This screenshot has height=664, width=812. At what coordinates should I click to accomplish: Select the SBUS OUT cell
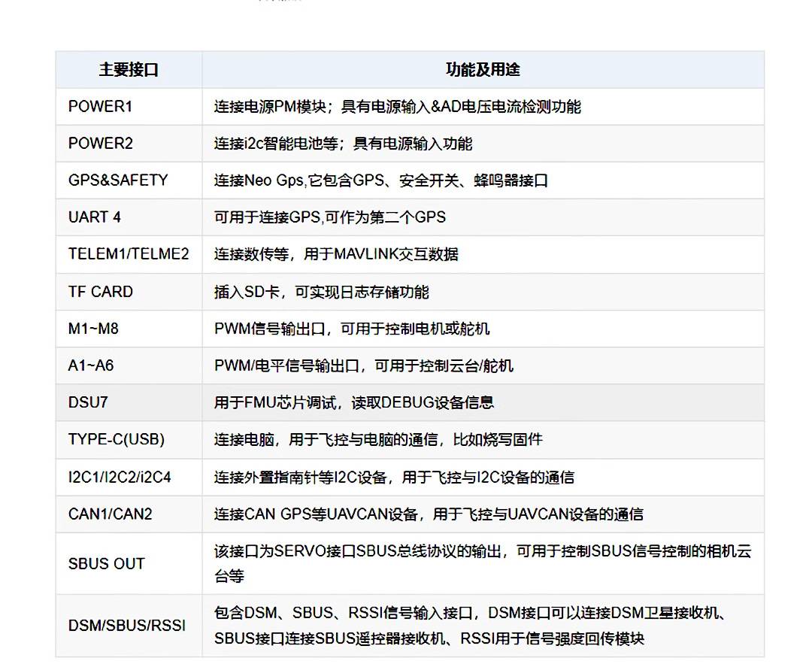click(106, 564)
